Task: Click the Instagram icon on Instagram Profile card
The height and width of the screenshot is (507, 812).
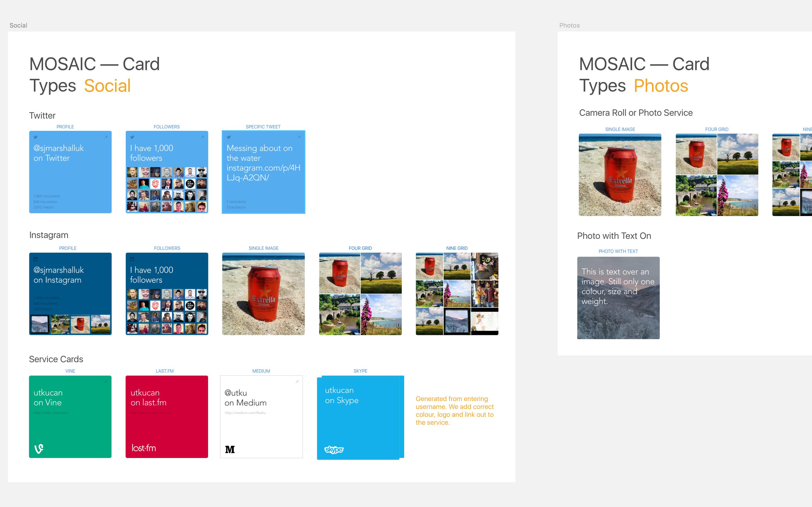Action: [x=36, y=259]
